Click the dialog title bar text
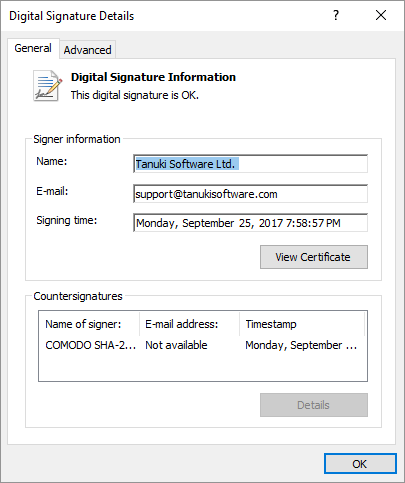The width and height of the screenshot is (405, 483). pyautogui.click(x=72, y=16)
